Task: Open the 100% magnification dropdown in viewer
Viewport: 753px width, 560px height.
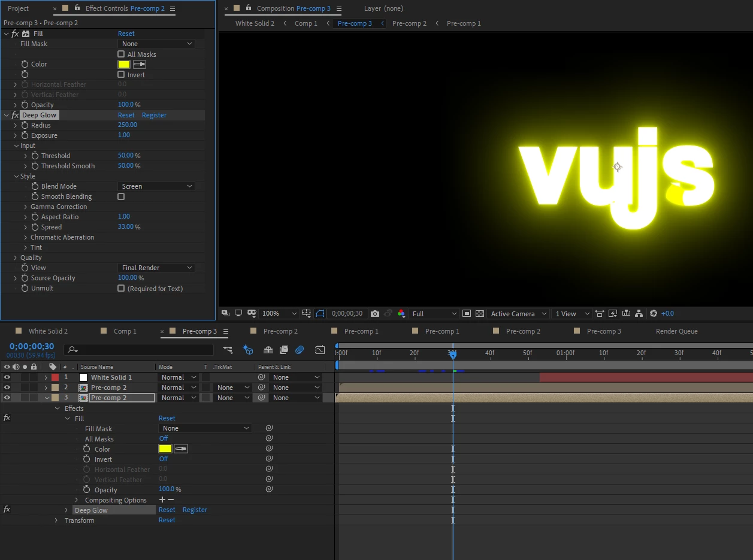Action: (279, 313)
